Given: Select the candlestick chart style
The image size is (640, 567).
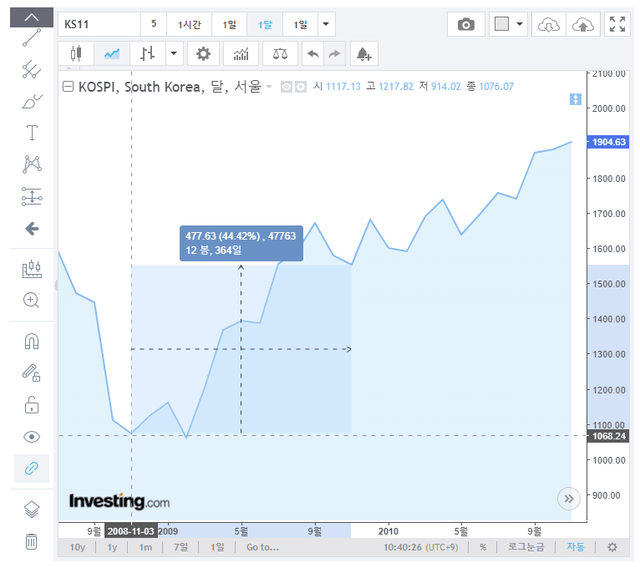Looking at the screenshot, I should pos(76,54).
